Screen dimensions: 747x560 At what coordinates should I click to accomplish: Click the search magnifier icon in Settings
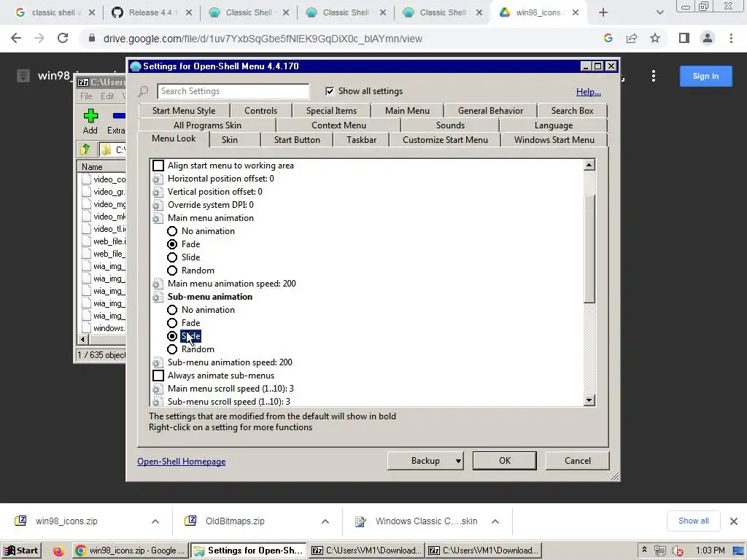[144, 91]
